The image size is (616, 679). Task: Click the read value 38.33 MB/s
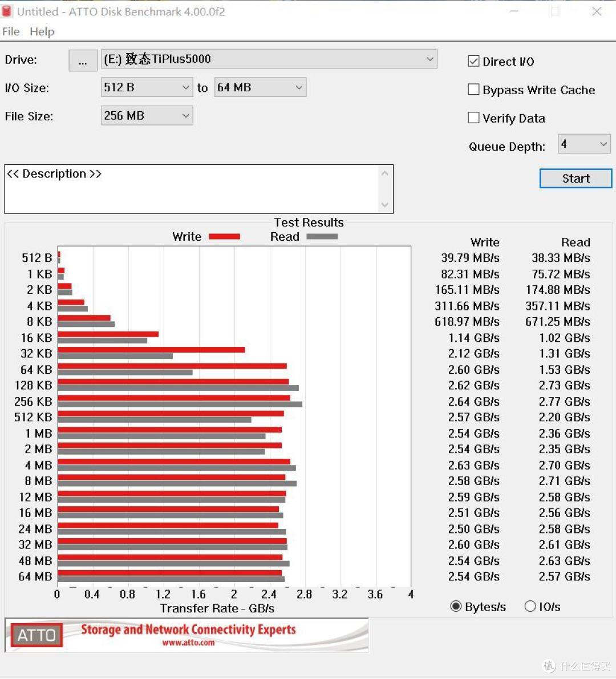[561, 258]
